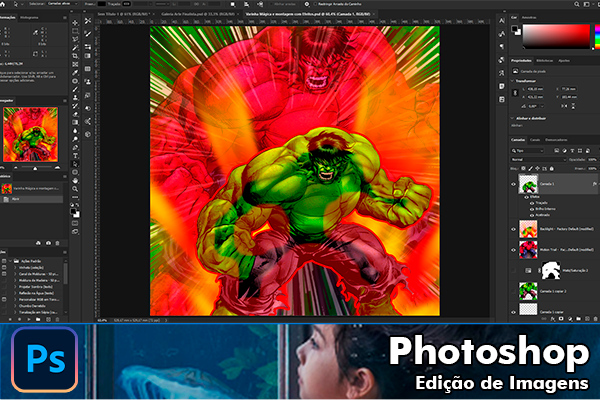Screen dimensions: 600x400
Task: Delete layer using the trash icon
Action: [x=595, y=318]
